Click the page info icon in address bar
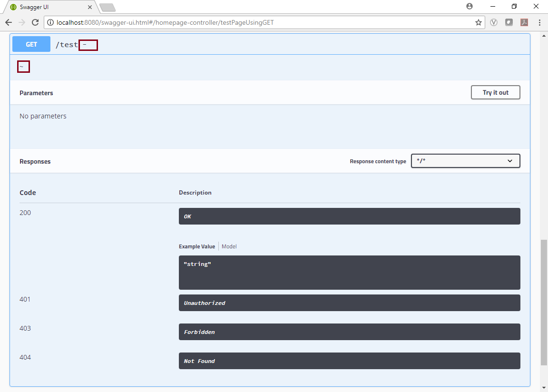This screenshot has width=548, height=392. coord(51,22)
